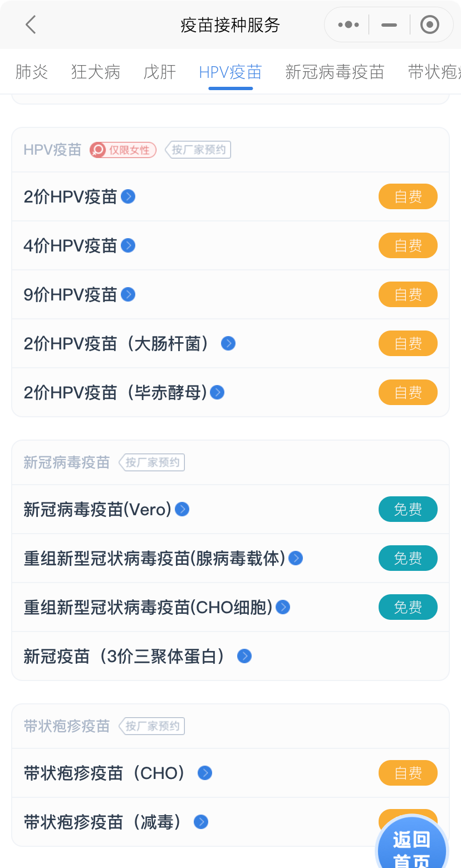
Task: Tap the circular close target icon
Action: point(429,24)
